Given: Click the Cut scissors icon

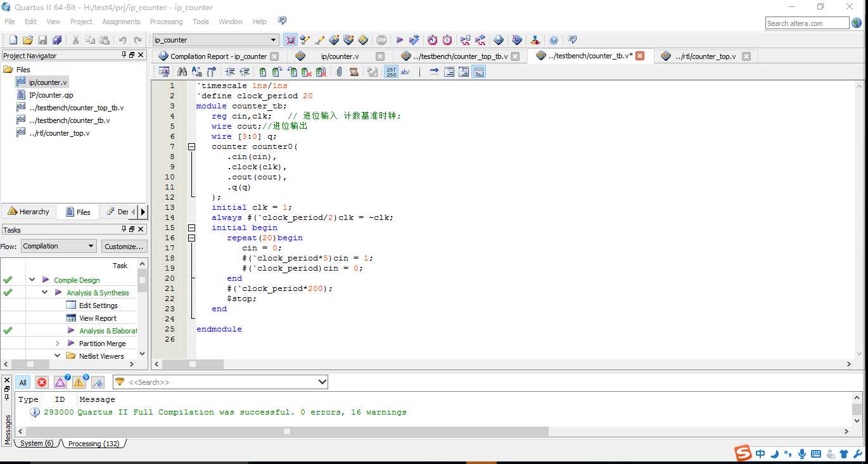Looking at the screenshot, I should (75, 40).
